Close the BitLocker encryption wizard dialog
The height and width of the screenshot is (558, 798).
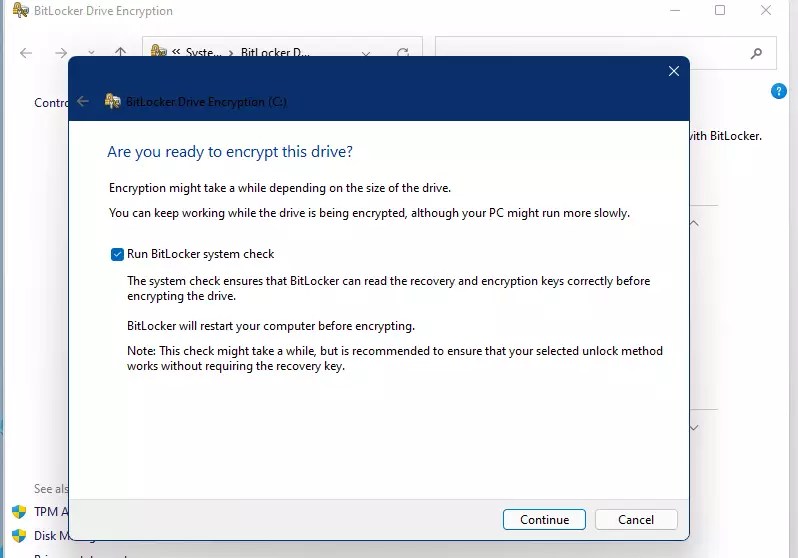674,71
